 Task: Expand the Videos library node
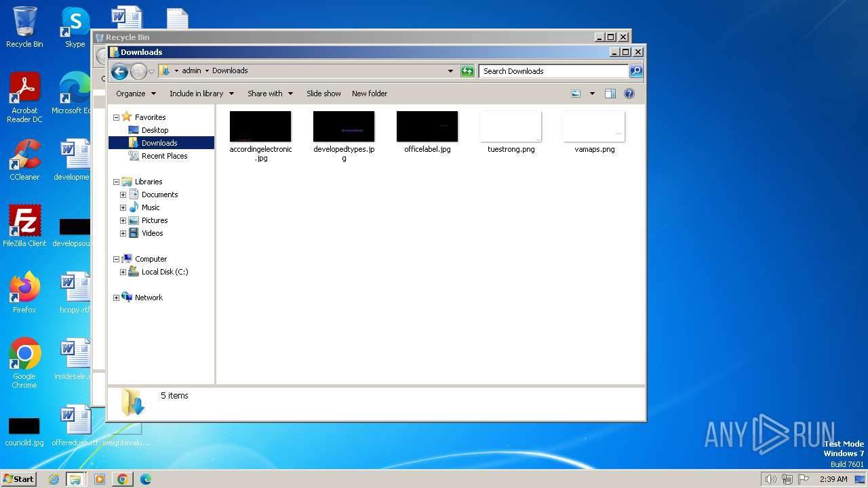click(123, 233)
